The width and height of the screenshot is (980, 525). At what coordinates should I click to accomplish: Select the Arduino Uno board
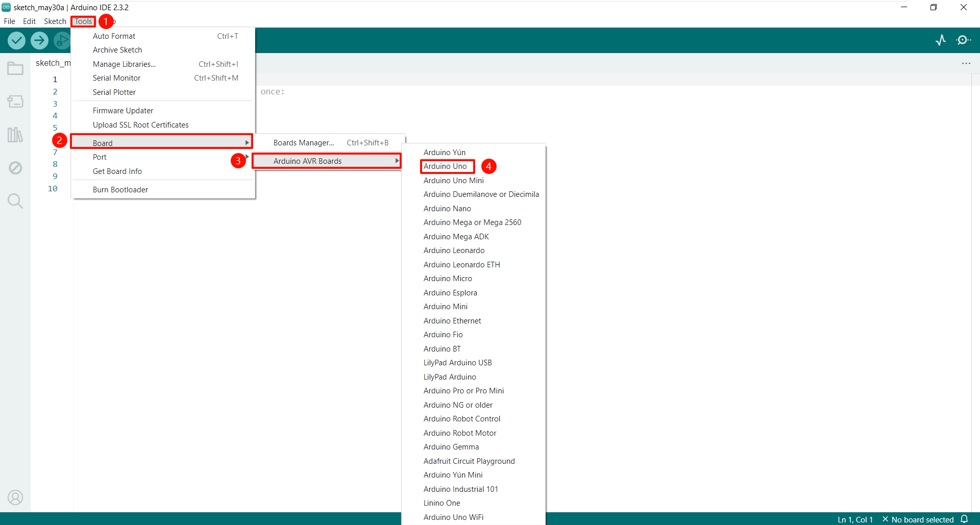(x=474, y=166)
